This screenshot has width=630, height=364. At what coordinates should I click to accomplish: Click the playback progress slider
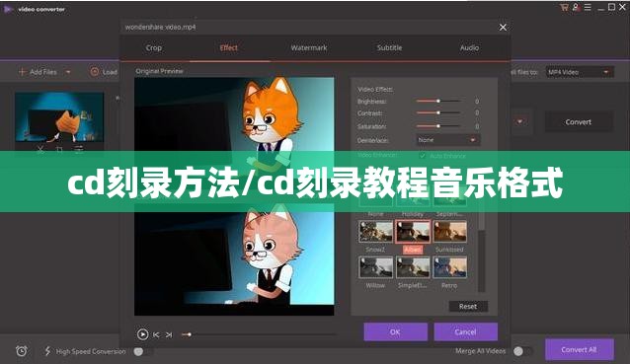point(259,334)
